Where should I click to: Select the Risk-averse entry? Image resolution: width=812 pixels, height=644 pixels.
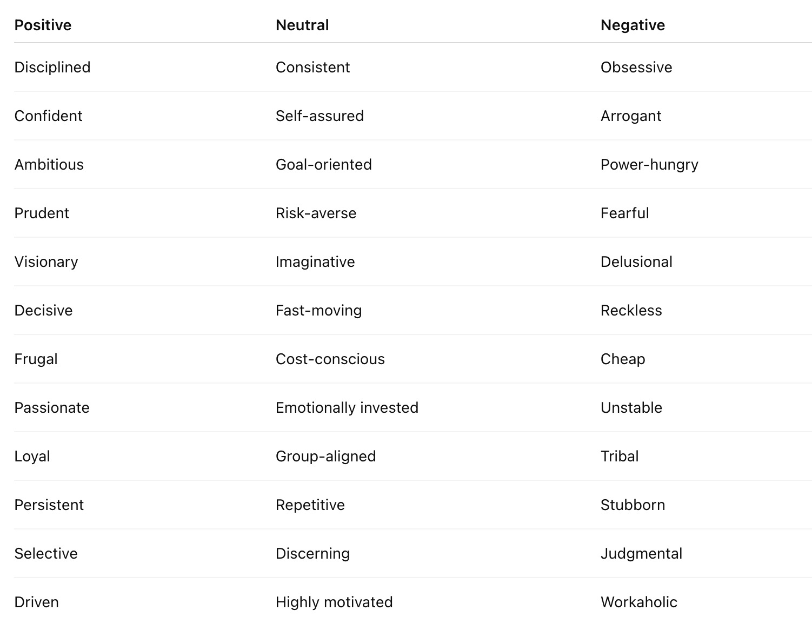pyautogui.click(x=316, y=213)
